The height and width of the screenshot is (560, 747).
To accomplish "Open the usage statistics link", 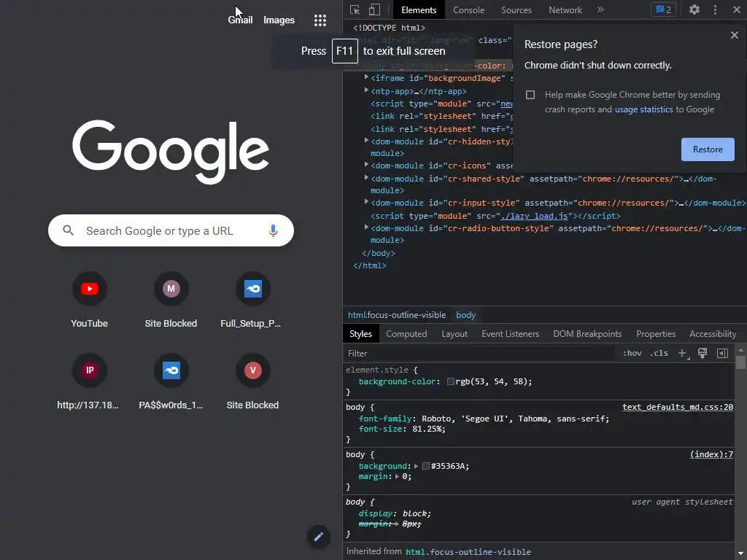I will (x=643, y=109).
